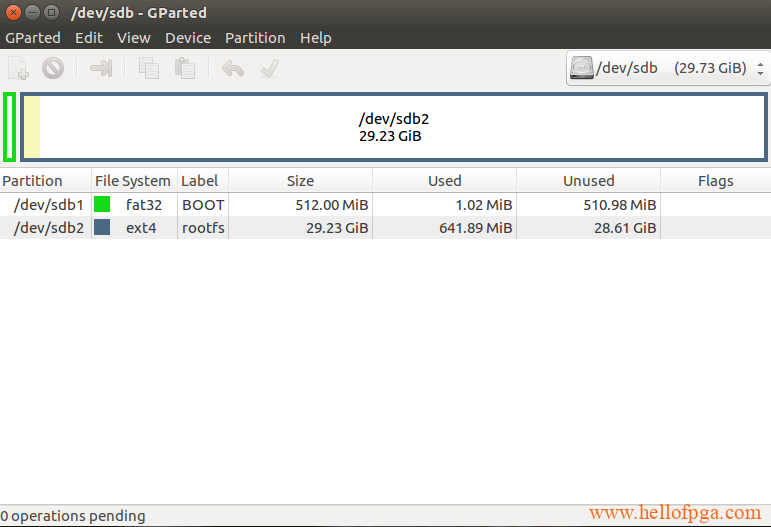Click the New partition toolbar icon
The height and width of the screenshot is (527, 771).
[x=19, y=68]
